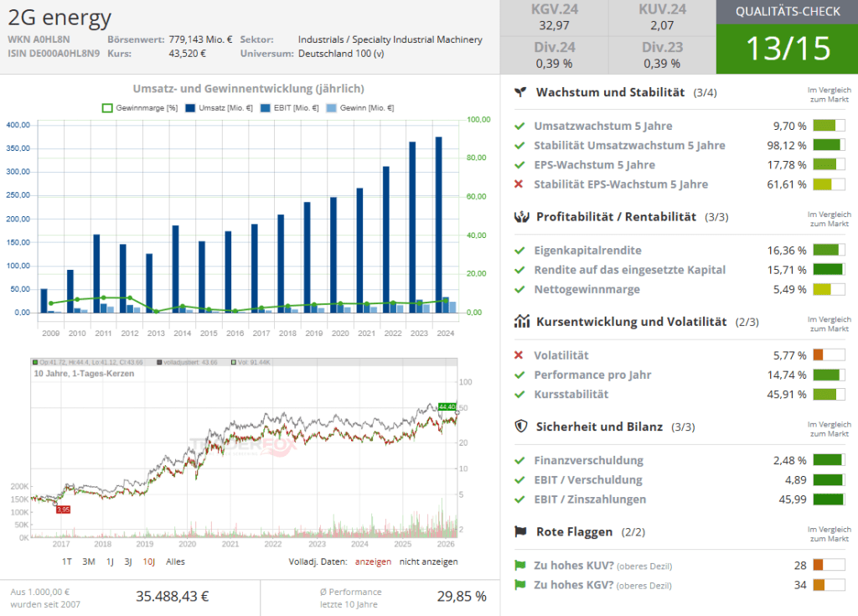Click the hands icon beside Profitabilität / Rentabilität

tap(520, 217)
